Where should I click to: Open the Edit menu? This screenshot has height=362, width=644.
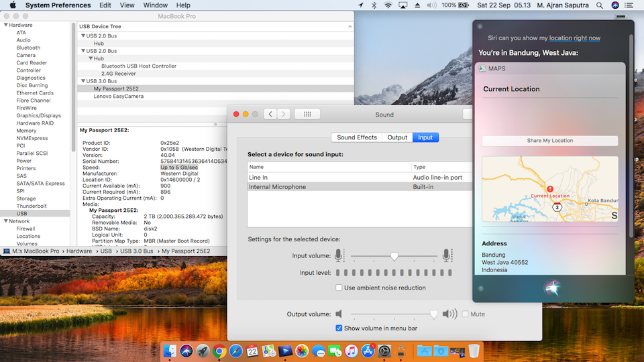click(x=105, y=5)
